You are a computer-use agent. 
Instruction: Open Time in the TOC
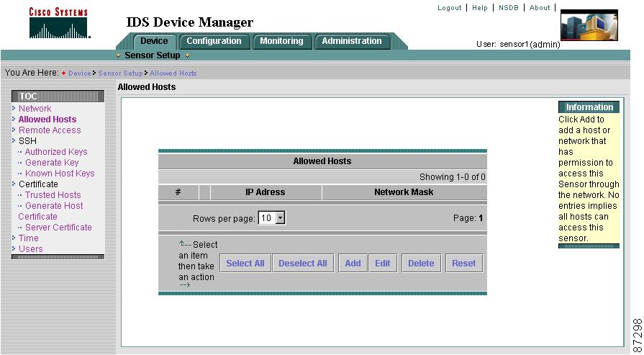(x=28, y=238)
